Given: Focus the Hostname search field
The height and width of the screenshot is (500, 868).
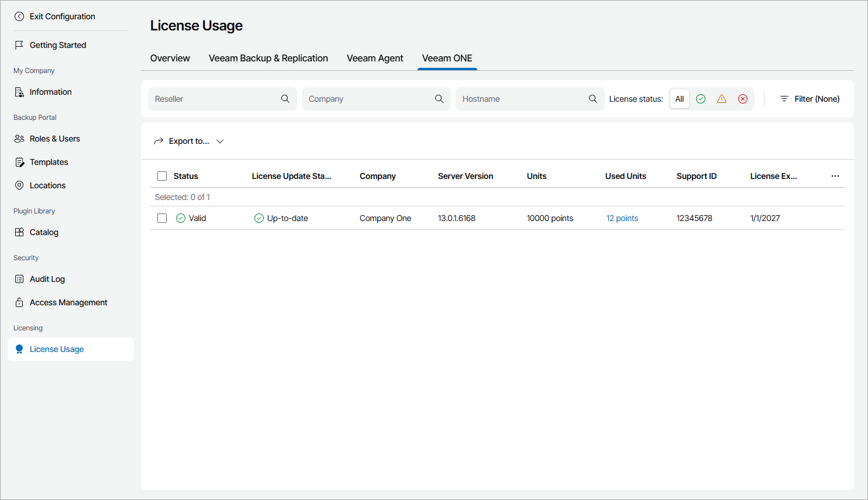Looking at the screenshot, I should (530, 99).
